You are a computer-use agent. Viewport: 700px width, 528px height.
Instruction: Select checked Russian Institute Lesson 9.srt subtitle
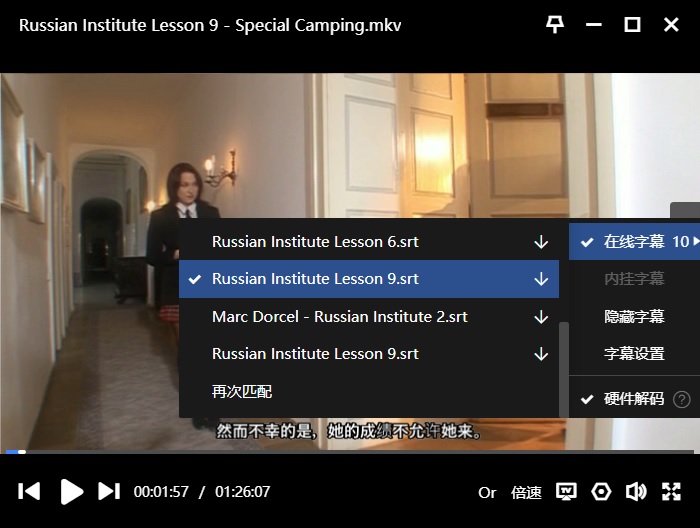tap(369, 279)
